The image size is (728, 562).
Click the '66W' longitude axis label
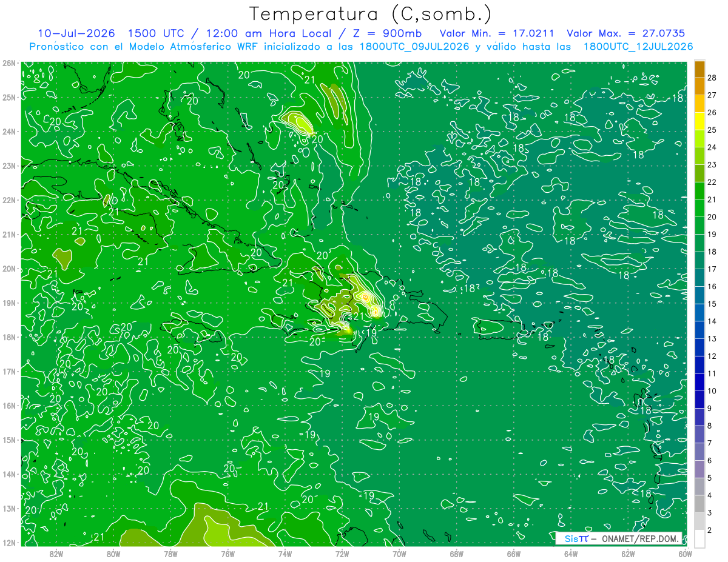pos(513,554)
